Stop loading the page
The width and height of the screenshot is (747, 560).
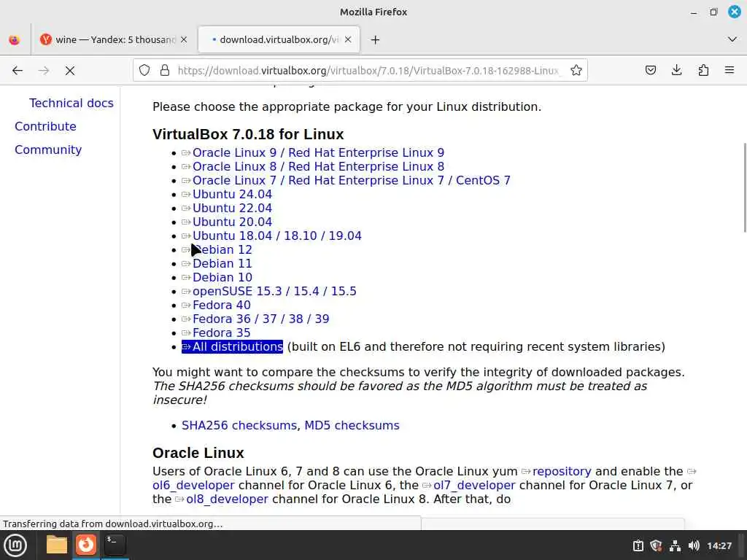click(x=70, y=71)
